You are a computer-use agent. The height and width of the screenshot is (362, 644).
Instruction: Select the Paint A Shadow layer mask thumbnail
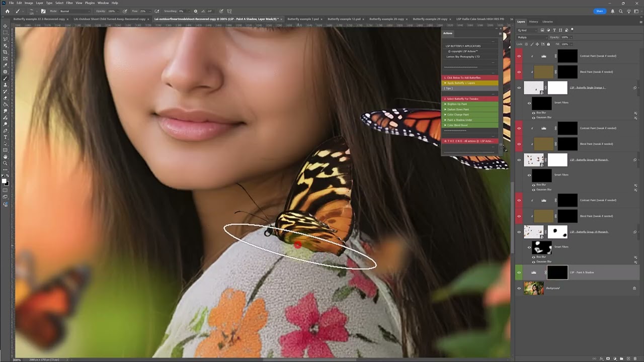[557, 273]
